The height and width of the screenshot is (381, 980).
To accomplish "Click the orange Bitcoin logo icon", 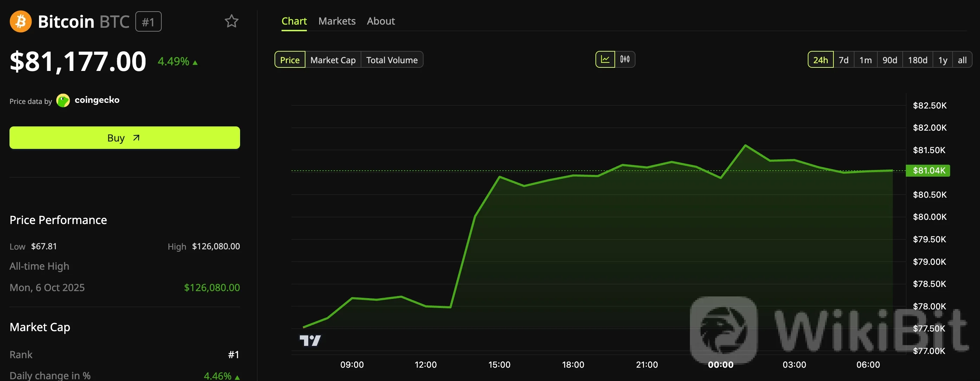I will coord(20,21).
